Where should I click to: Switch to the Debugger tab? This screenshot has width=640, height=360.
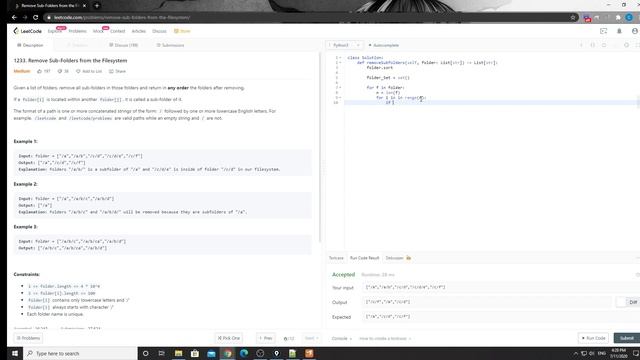398,258
